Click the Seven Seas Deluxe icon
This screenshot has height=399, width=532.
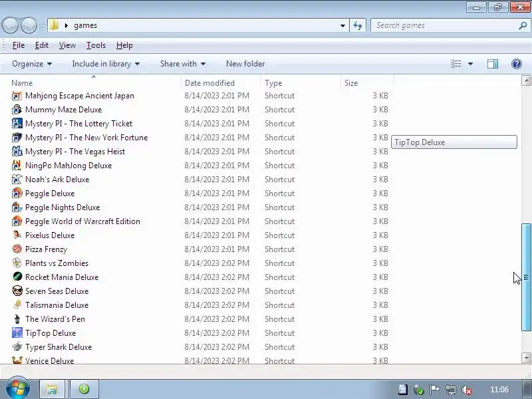(x=17, y=291)
